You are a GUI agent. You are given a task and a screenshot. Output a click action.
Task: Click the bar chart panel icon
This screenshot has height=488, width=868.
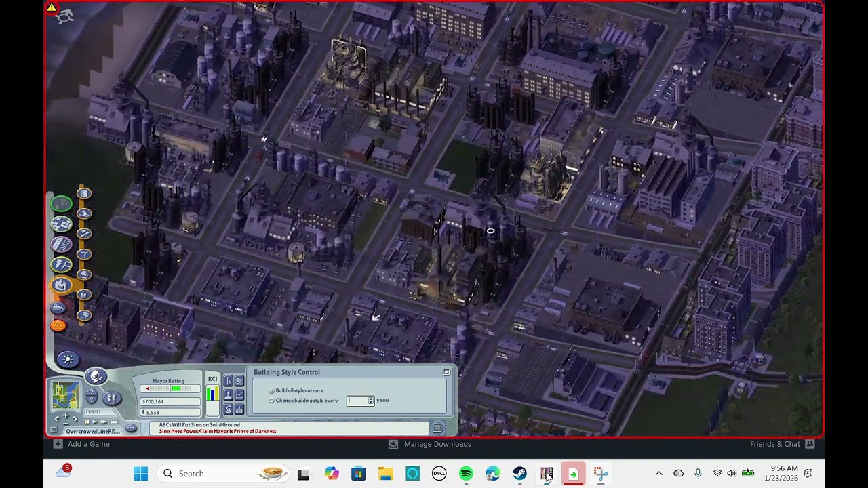click(239, 409)
